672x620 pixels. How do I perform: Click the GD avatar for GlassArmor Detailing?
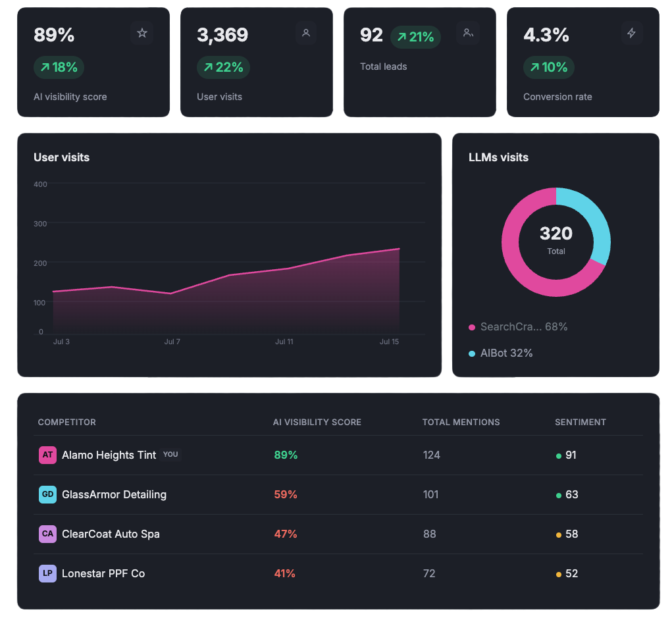point(47,494)
